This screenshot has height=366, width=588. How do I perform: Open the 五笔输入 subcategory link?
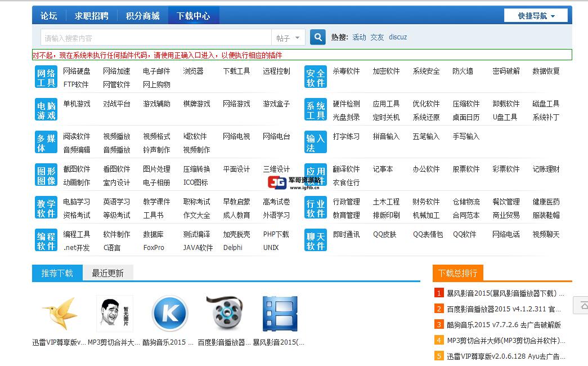coord(426,136)
